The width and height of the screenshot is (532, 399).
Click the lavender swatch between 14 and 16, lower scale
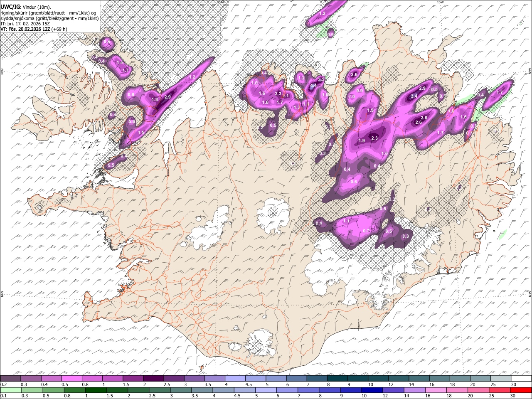pos(414,390)
